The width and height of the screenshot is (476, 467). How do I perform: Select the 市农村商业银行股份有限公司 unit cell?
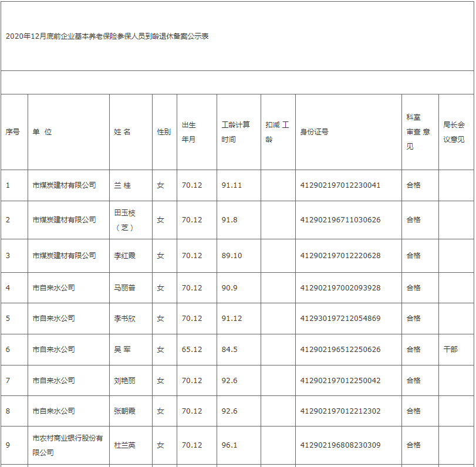coord(67,445)
